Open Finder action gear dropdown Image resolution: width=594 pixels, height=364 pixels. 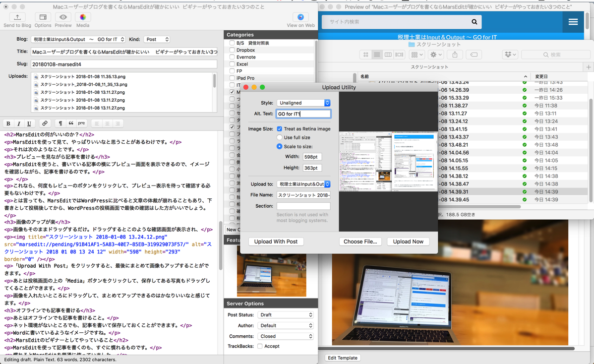[436, 55]
